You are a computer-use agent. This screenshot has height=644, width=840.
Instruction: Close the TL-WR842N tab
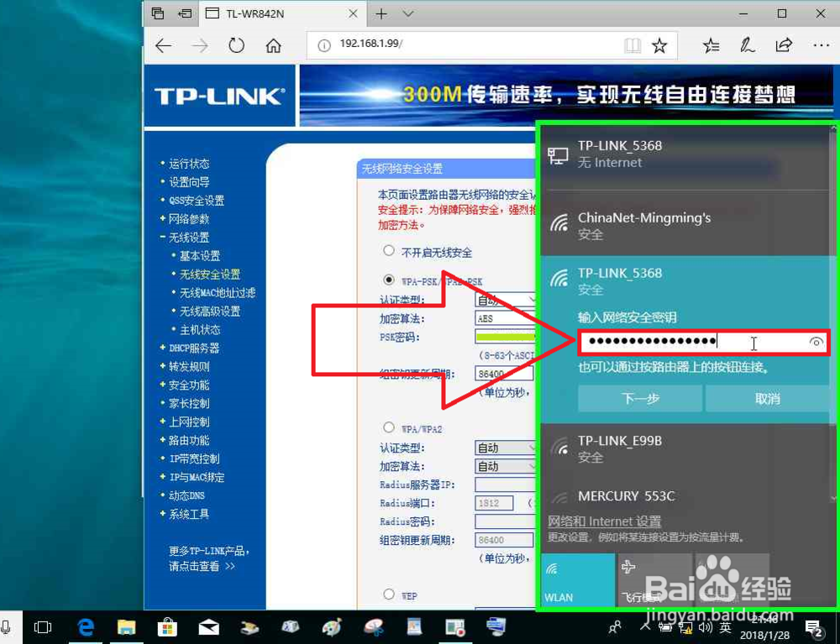[353, 14]
